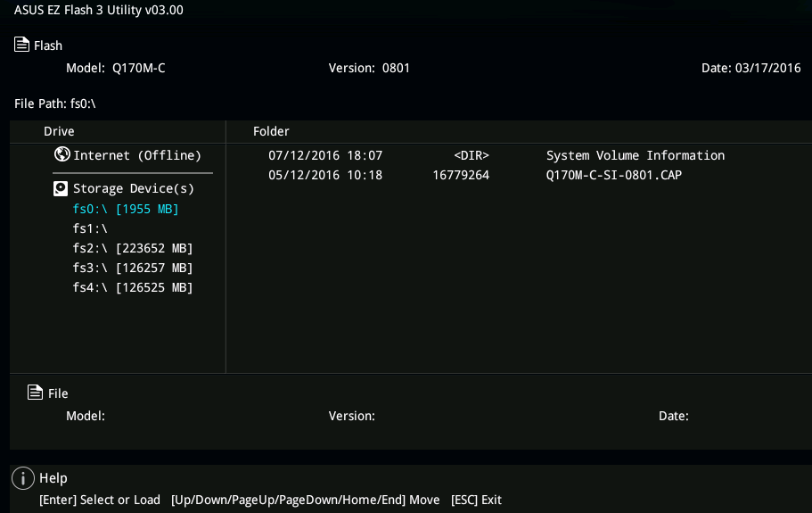Click the Folder column header
The height and width of the screenshot is (513, 812).
pos(271,131)
